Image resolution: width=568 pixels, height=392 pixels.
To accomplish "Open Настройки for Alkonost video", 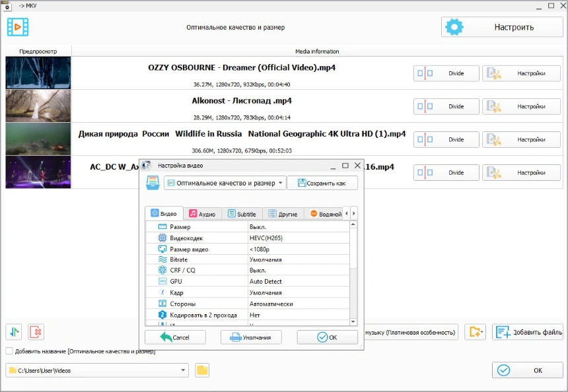I will [x=521, y=106].
